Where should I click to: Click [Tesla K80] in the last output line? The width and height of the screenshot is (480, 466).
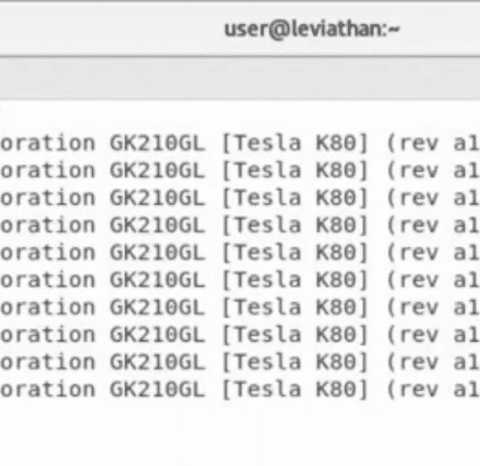coord(295,390)
